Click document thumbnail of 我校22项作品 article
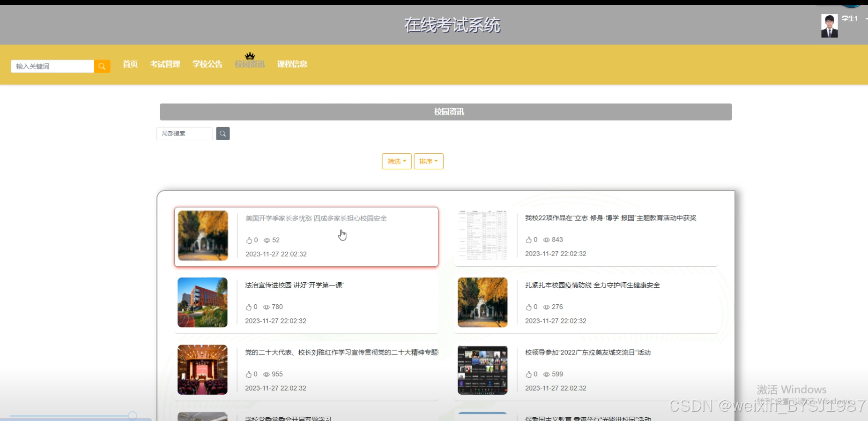This screenshot has width=868, height=421. (x=482, y=235)
